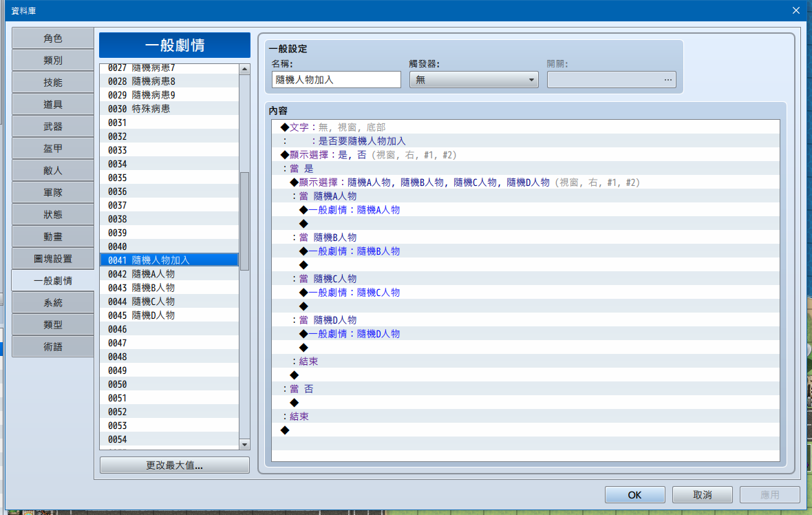The height and width of the screenshot is (515, 812).
Task: Click the event list scrollbar thumb
Action: (x=244, y=221)
